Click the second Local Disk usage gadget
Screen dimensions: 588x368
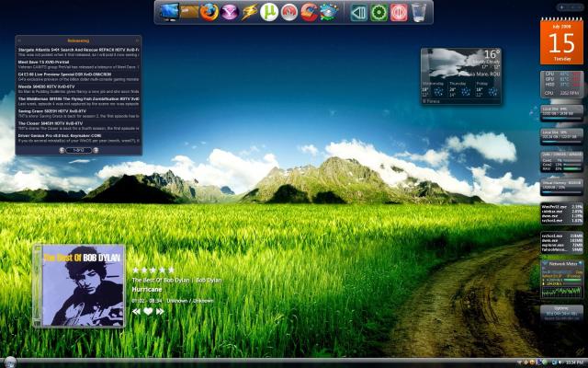pos(561,137)
